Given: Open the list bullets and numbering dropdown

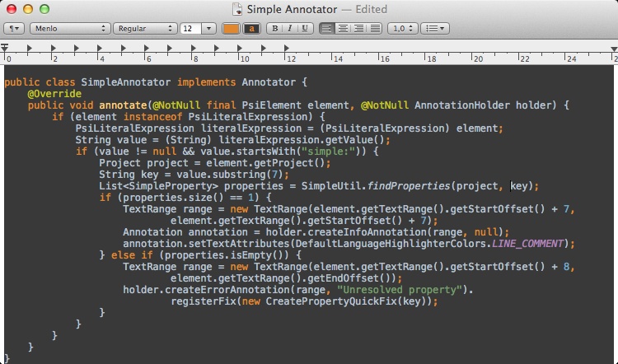Looking at the screenshot, I should click(435, 28).
